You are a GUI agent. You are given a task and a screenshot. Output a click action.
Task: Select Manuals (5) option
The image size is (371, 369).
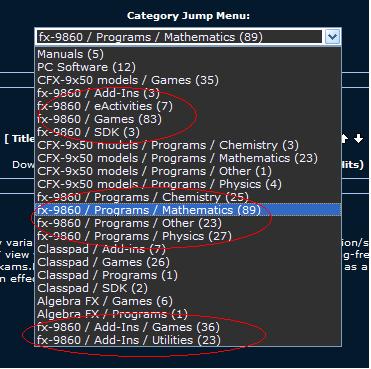click(188, 54)
